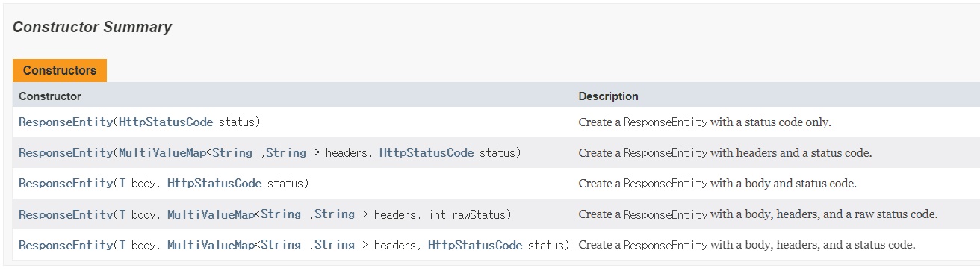
Task: Open first String link in the row described 'with headers and a status code'
Action: [232, 152]
